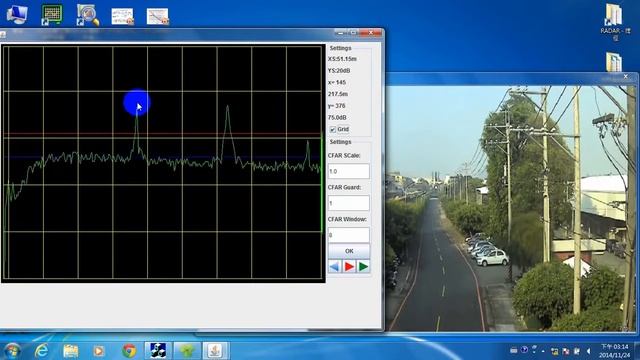Click the red flag action center tray icon
640x360 pixels.
[x=566, y=351]
